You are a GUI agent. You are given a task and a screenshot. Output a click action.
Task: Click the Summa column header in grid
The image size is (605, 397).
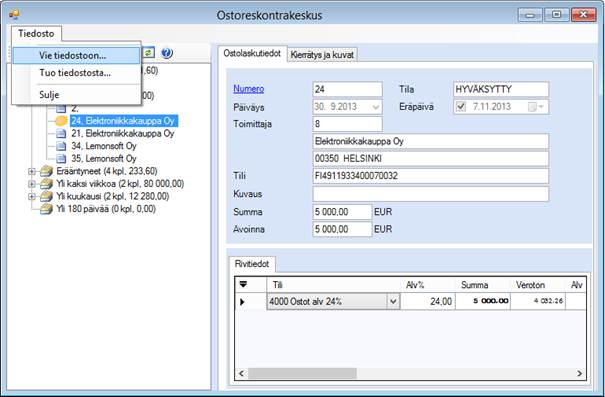pos(483,285)
